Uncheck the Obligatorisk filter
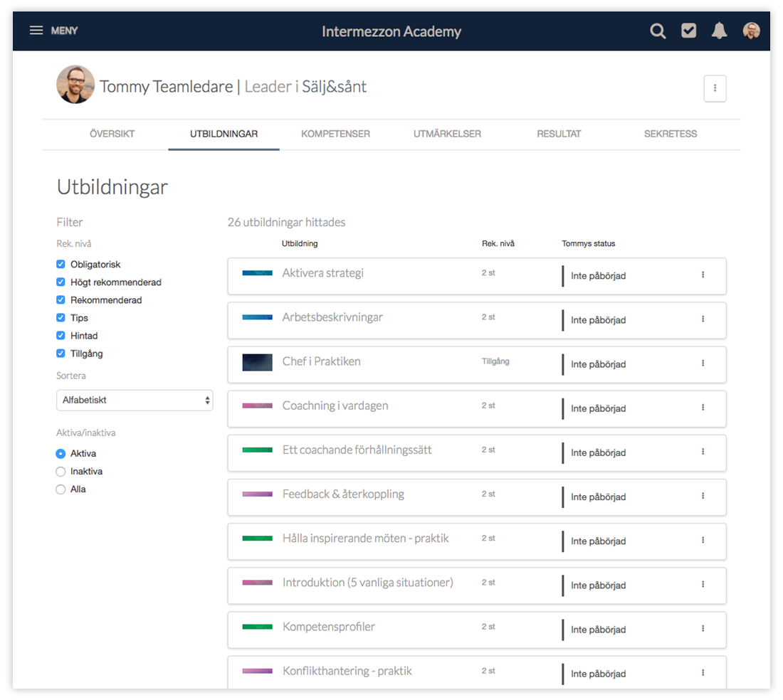Image resolution: width=783 pixels, height=700 pixels. click(61, 264)
